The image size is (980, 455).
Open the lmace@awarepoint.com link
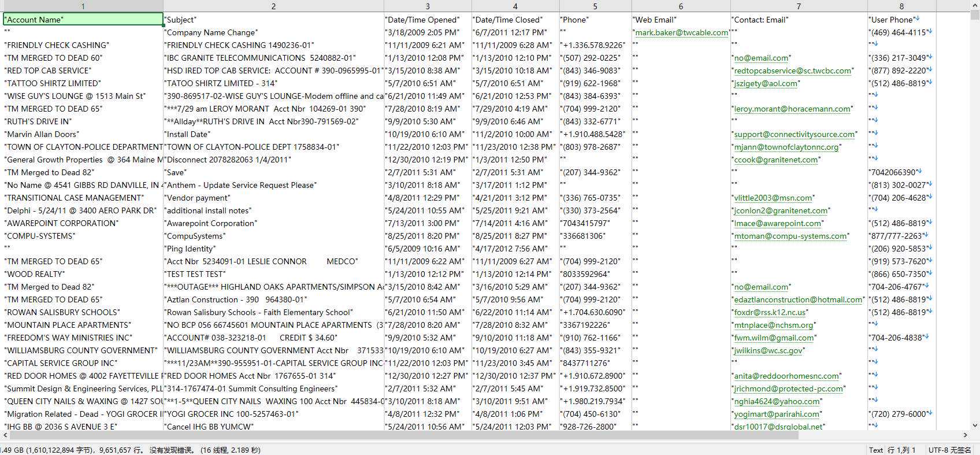(778, 223)
